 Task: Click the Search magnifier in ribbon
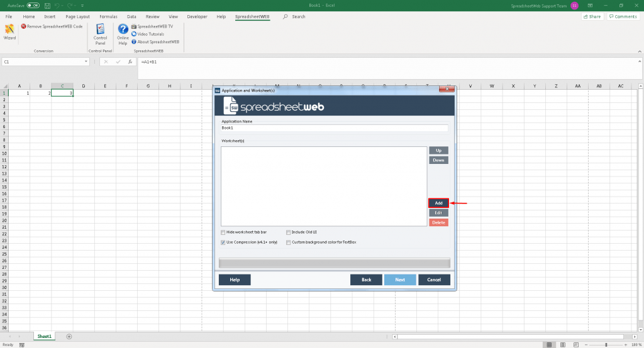point(285,17)
